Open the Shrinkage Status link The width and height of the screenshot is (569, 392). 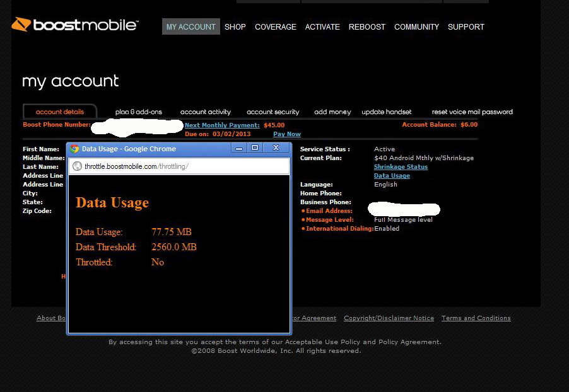pos(401,167)
